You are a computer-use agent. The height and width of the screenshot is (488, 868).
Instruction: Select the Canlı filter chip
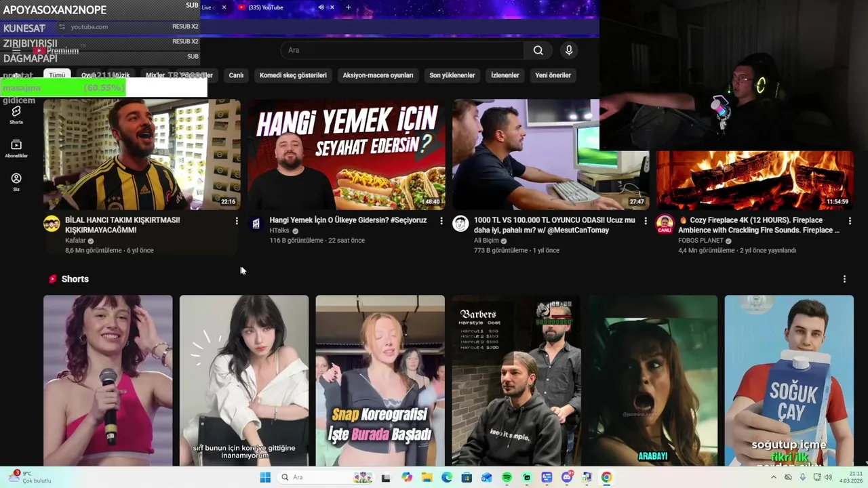coord(236,75)
